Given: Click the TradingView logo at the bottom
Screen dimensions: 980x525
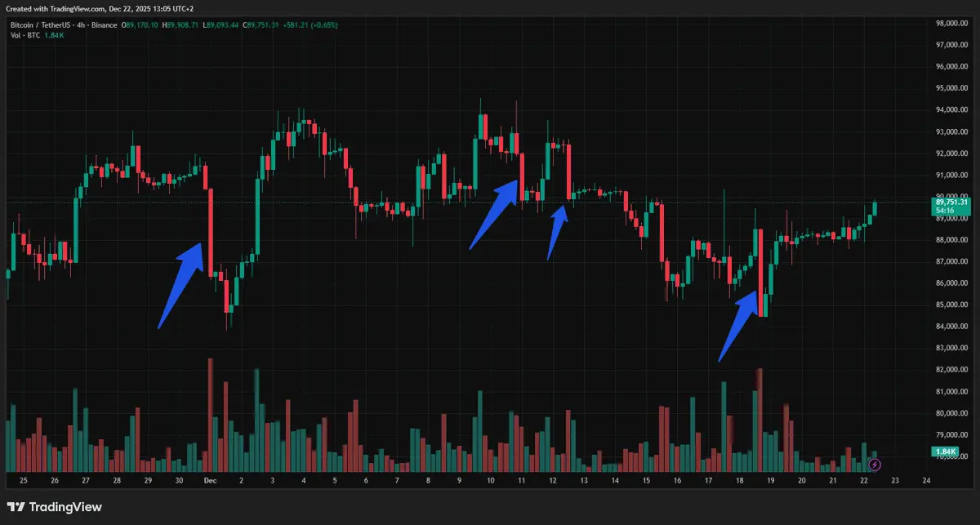Looking at the screenshot, I should click(55, 507).
